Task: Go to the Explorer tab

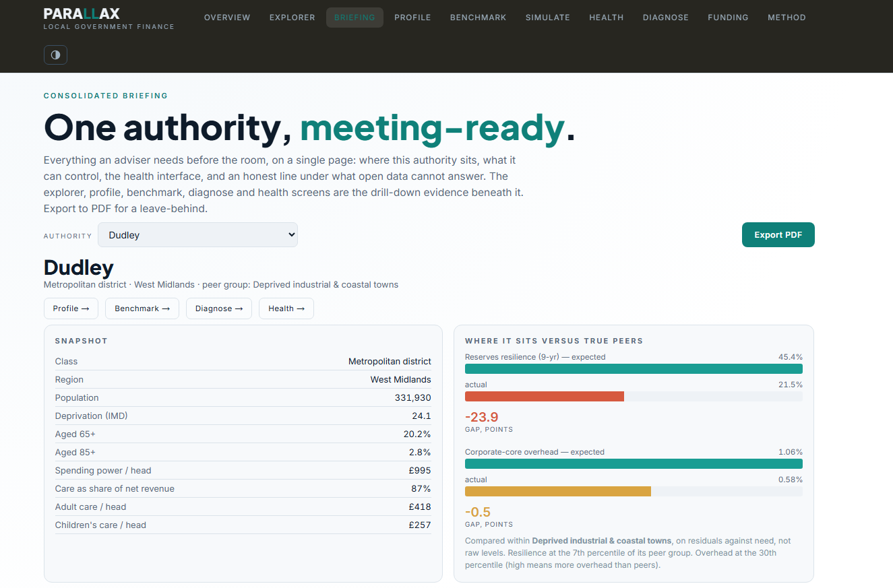Action: (292, 18)
